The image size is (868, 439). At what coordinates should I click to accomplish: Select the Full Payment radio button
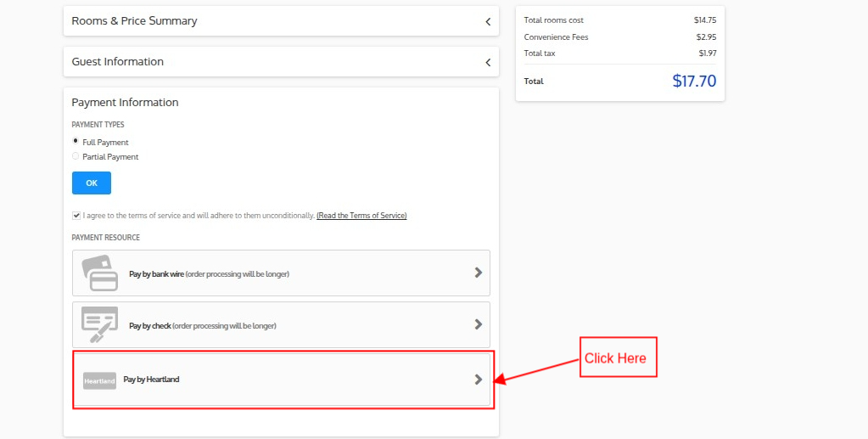[x=76, y=141]
